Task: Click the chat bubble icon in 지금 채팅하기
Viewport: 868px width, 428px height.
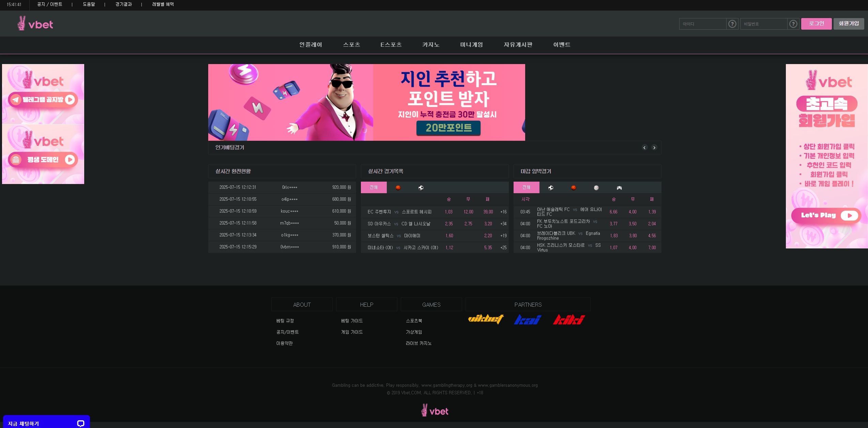Action: pyautogui.click(x=81, y=424)
